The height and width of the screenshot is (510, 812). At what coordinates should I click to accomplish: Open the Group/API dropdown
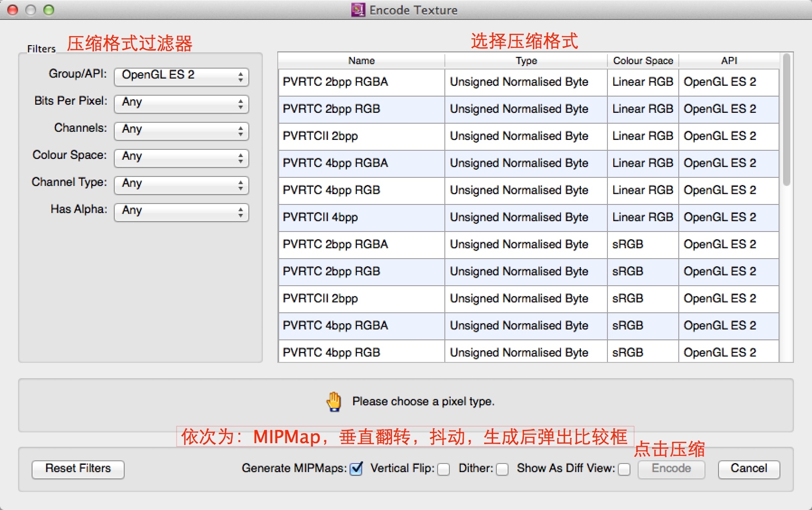click(181, 76)
